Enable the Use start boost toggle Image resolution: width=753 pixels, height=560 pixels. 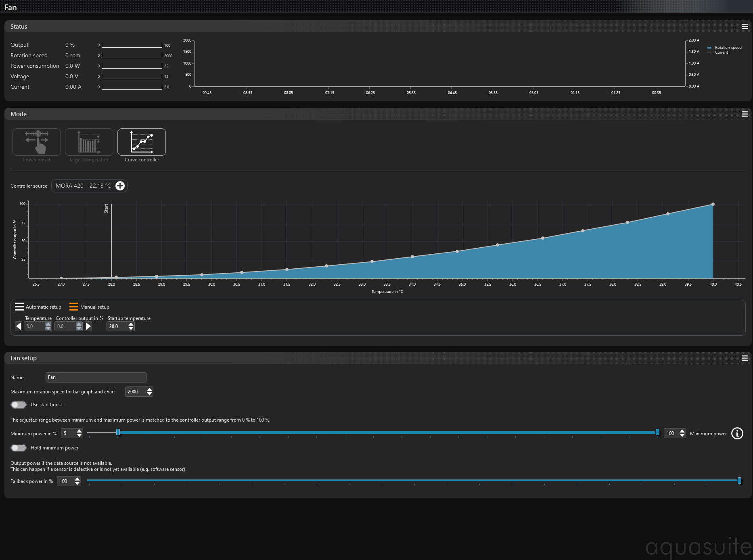tap(19, 405)
